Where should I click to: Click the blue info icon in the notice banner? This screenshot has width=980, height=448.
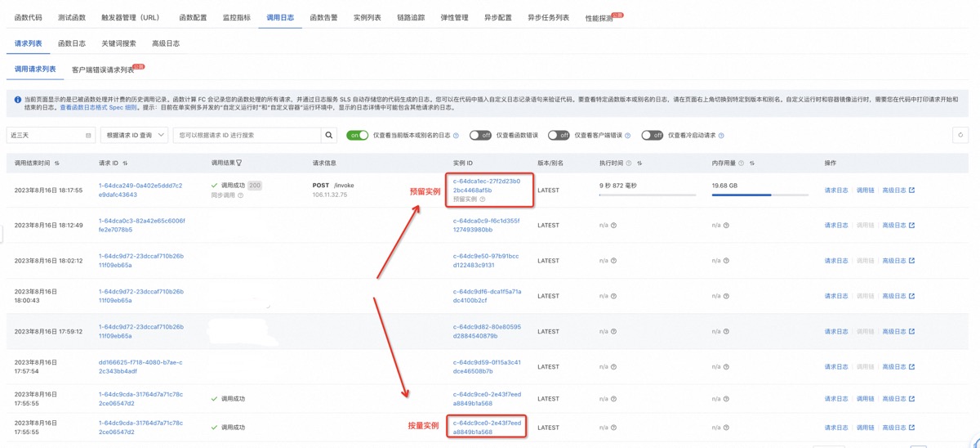point(18,100)
